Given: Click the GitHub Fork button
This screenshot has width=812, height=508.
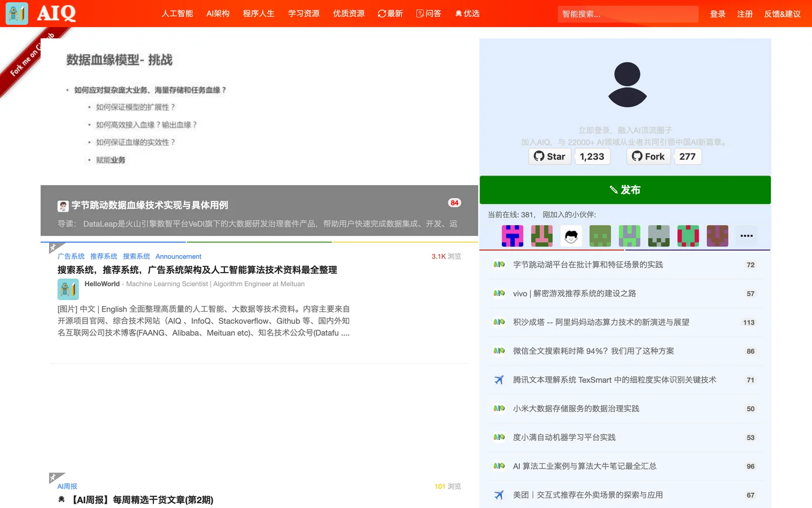Looking at the screenshot, I should point(648,156).
